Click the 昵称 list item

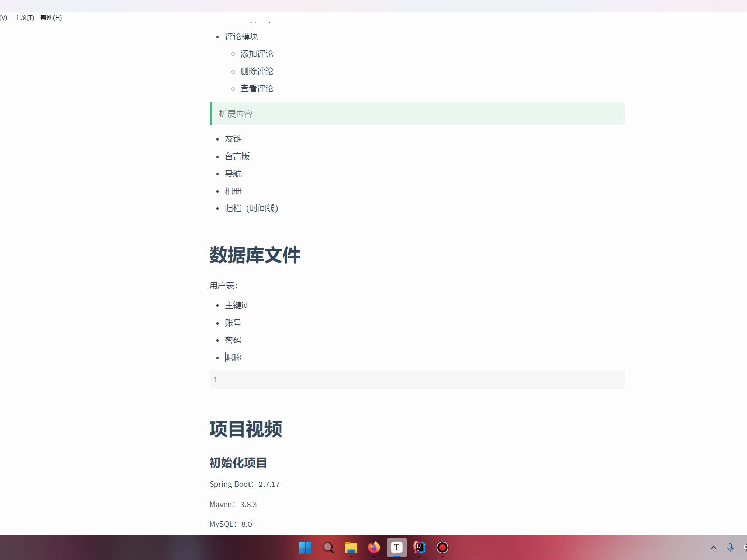[233, 358]
